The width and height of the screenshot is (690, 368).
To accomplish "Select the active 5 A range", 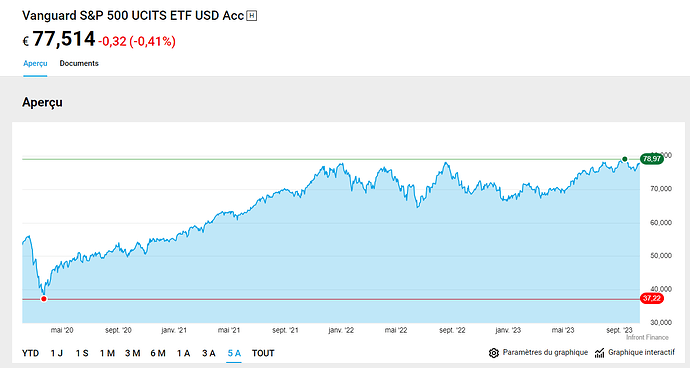I will 234,353.
